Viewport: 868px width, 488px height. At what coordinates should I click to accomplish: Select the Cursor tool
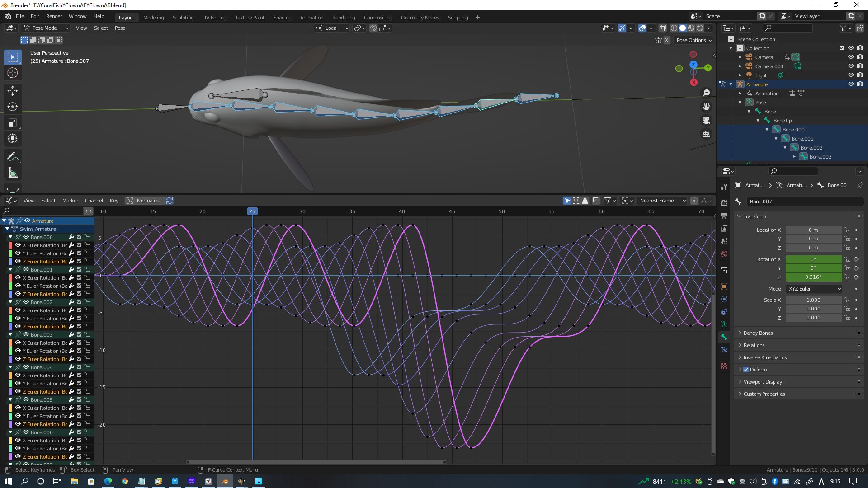pyautogui.click(x=13, y=73)
